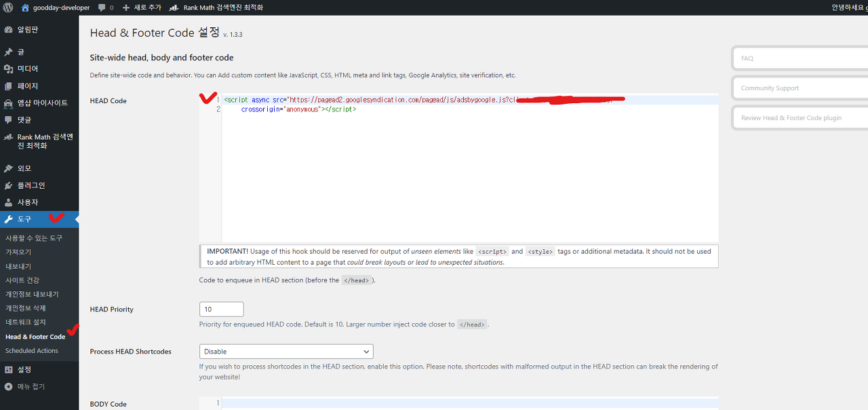Click the HEAD Code field label
Image resolution: width=868 pixels, height=410 pixels.
pyautogui.click(x=108, y=101)
